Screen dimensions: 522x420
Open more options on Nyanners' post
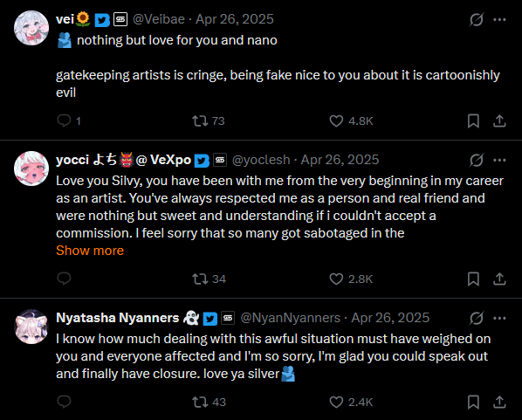pyautogui.click(x=499, y=318)
